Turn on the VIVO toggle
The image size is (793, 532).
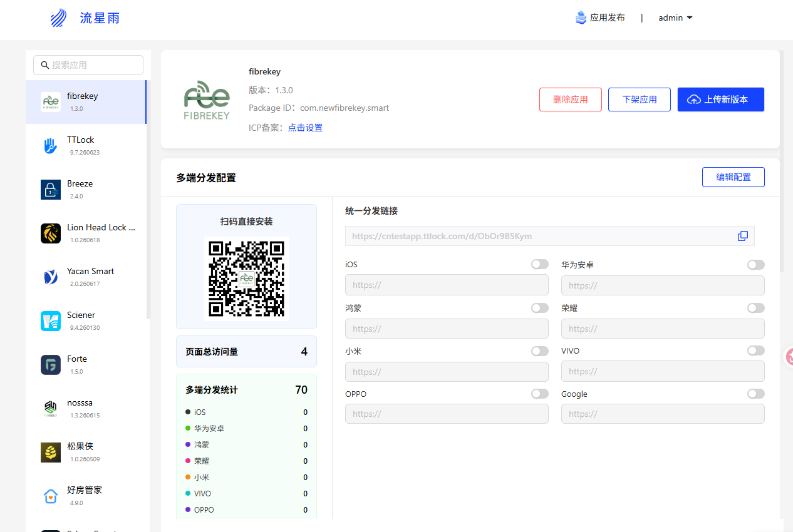756,350
